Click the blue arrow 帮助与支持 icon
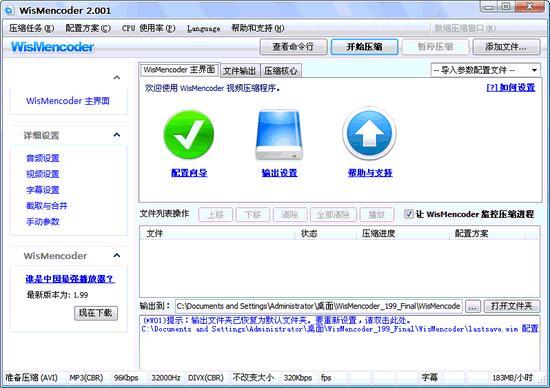This screenshot has width=550, height=388. point(369,134)
